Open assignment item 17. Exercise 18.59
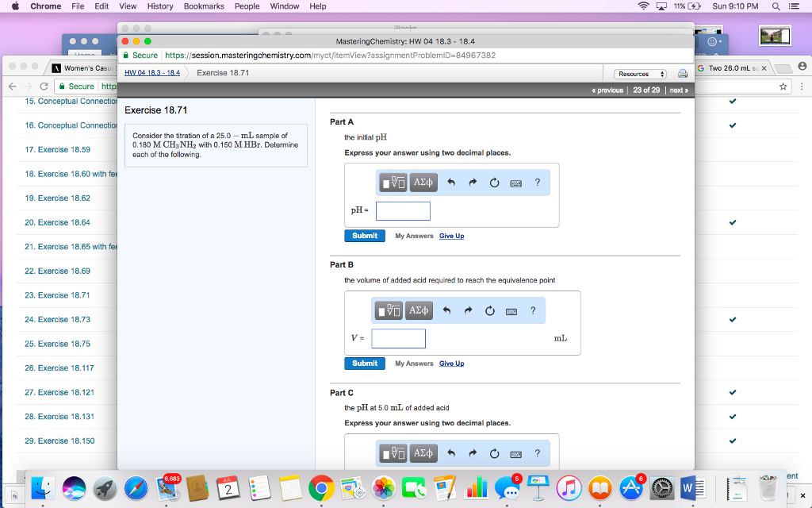Viewport: 812px width, 508px height. (x=57, y=150)
